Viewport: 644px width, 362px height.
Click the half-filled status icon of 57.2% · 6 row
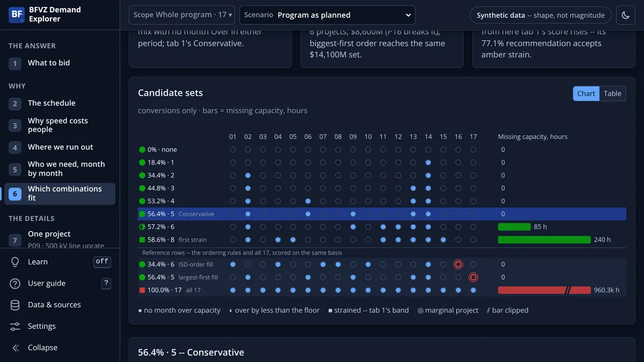coord(142,227)
